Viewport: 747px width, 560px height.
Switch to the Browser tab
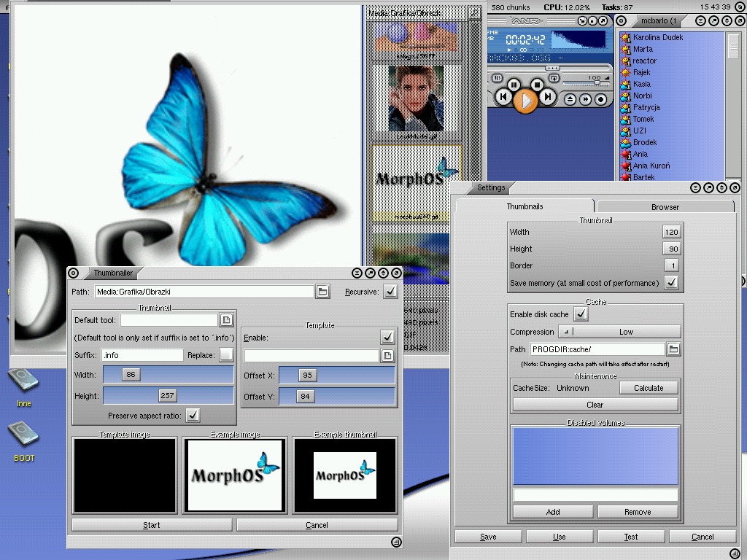[665, 207]
